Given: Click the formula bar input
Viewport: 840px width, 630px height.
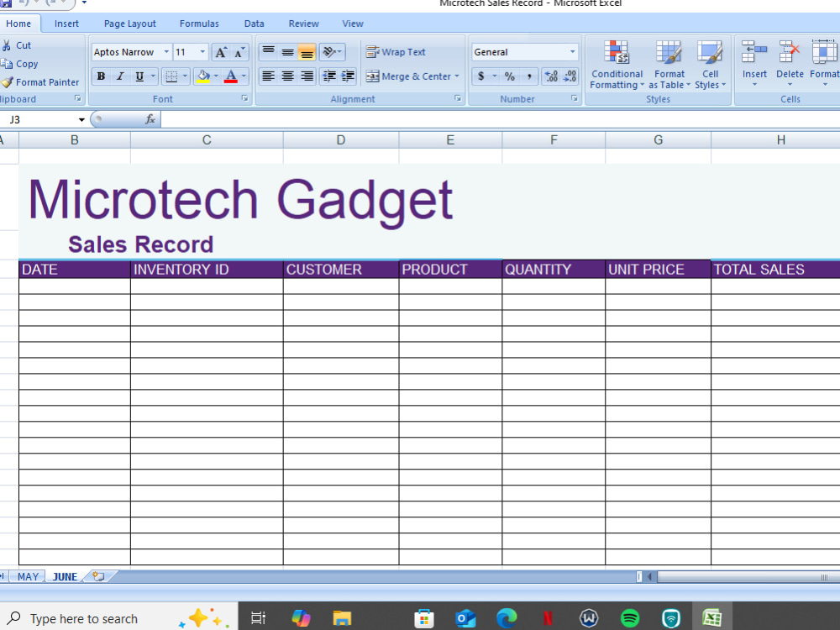Looking at the screenshot, I should pos(500,119).
